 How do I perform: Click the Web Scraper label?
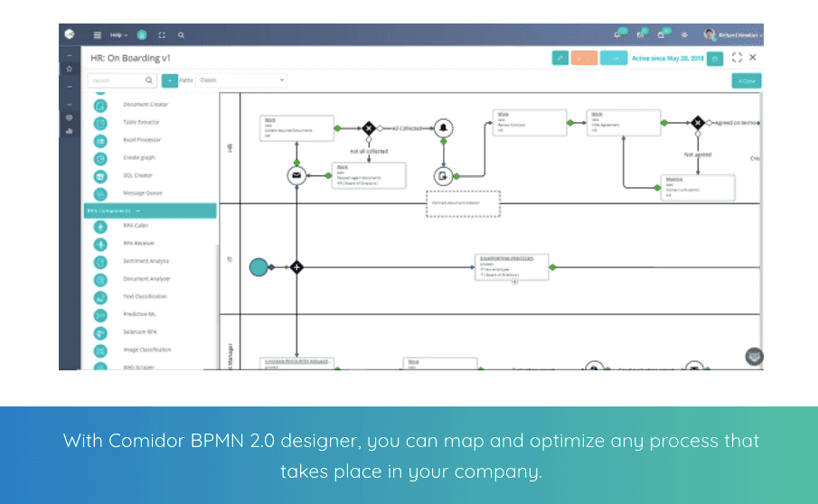coord(138,367)
